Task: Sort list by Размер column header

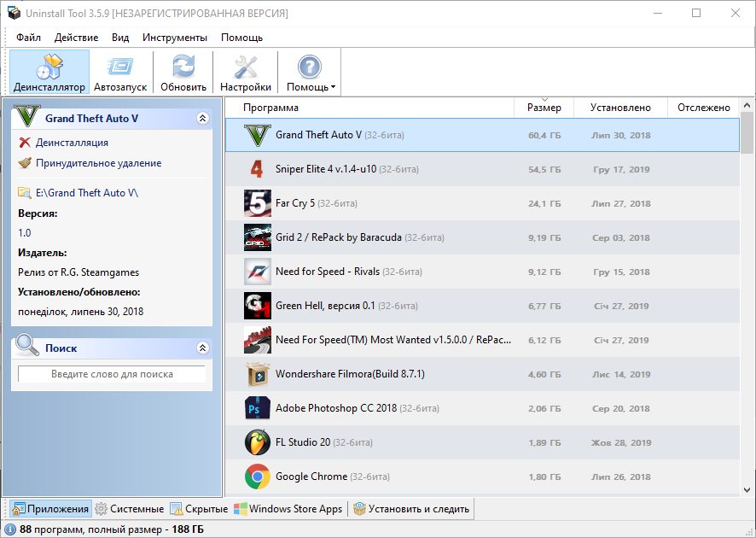Action: [544, 108]
